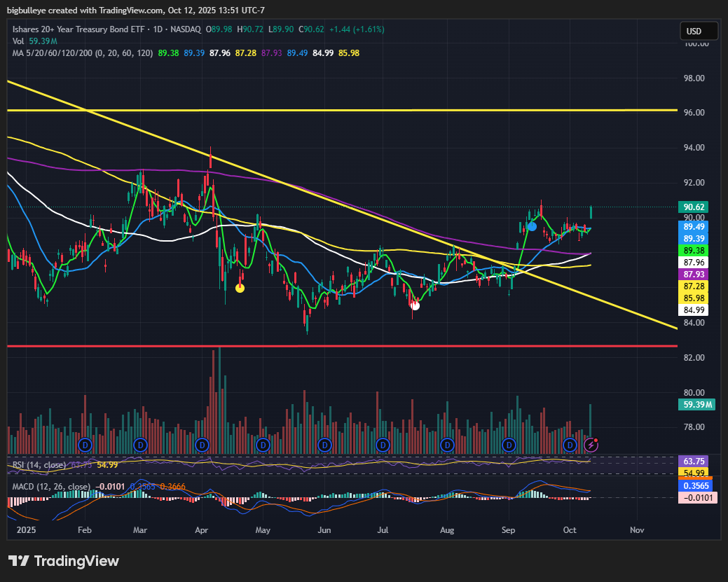The image size is (728, 582).
Task: Click the 94.00 price axis label
Action: pyautogui.click(x=694, y=148)
